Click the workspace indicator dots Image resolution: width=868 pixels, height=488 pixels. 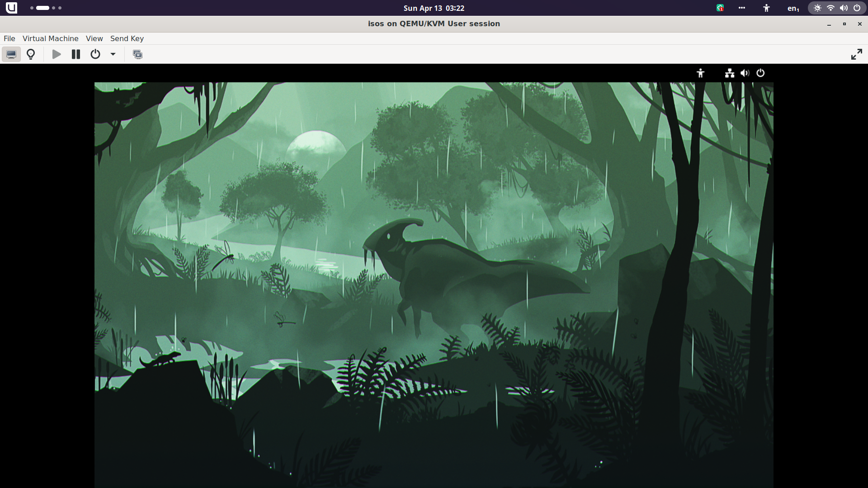click(x=46, y=8)
